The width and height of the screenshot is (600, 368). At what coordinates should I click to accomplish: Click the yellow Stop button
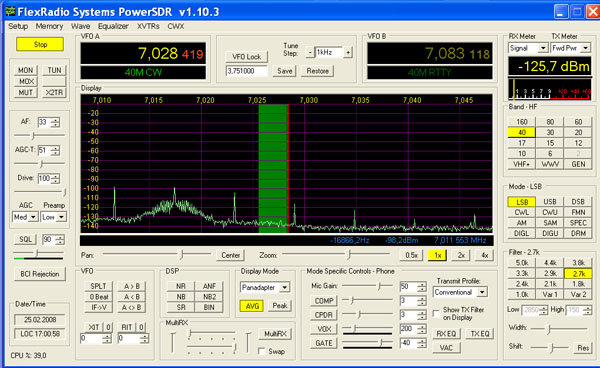[40, 44]
